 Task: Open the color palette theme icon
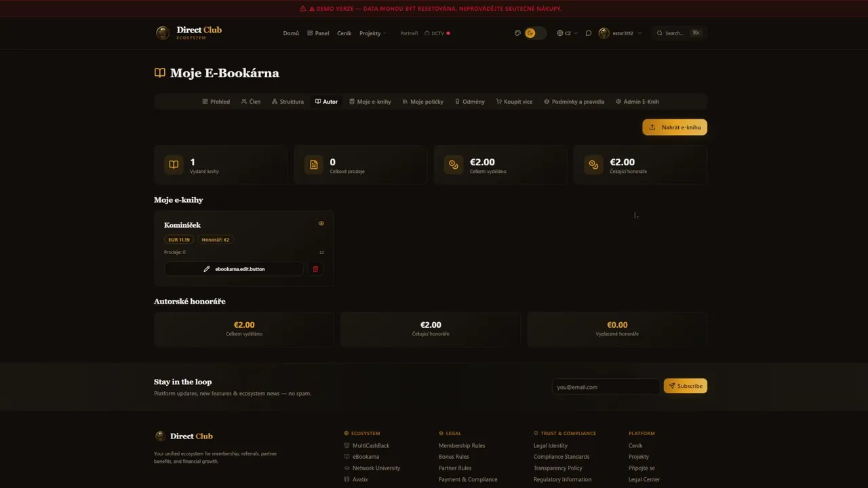pos(517,33)
